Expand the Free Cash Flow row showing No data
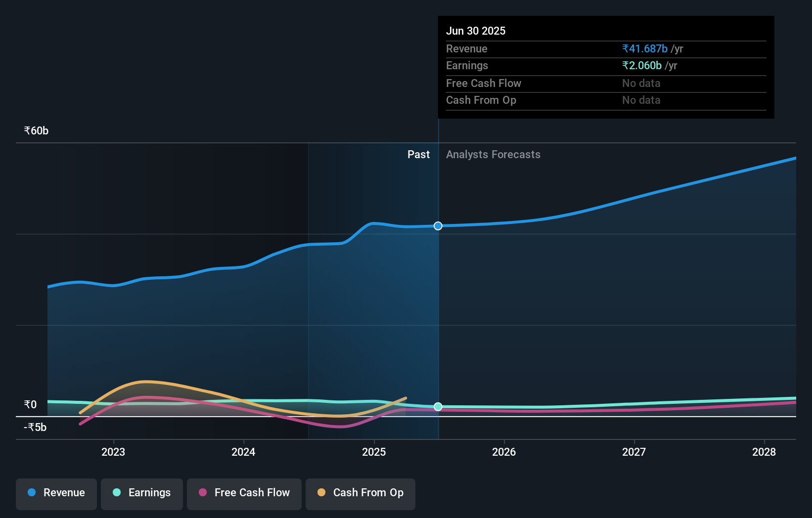The image size is (812, 518). 483,84
